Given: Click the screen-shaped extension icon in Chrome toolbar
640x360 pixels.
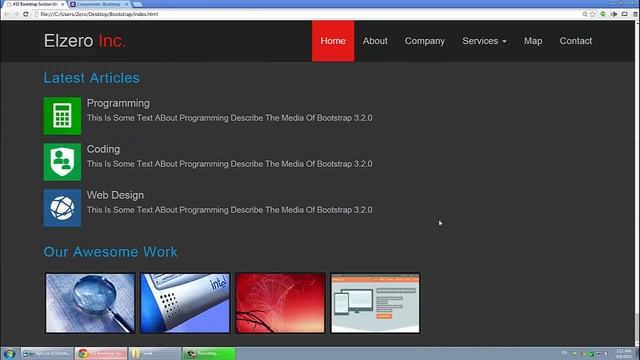Looking at the screenshot, I should pyautogui.click(x=624, y=14).
